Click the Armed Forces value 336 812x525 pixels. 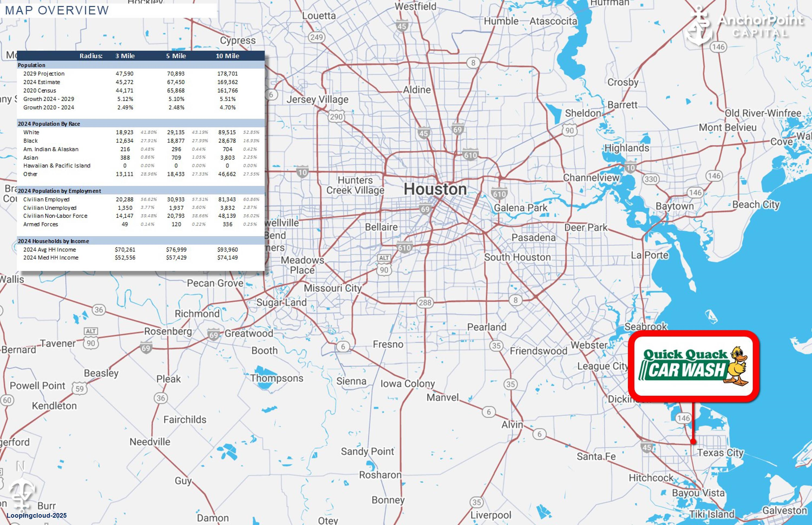pyautogui.click(x=228, y=224)
